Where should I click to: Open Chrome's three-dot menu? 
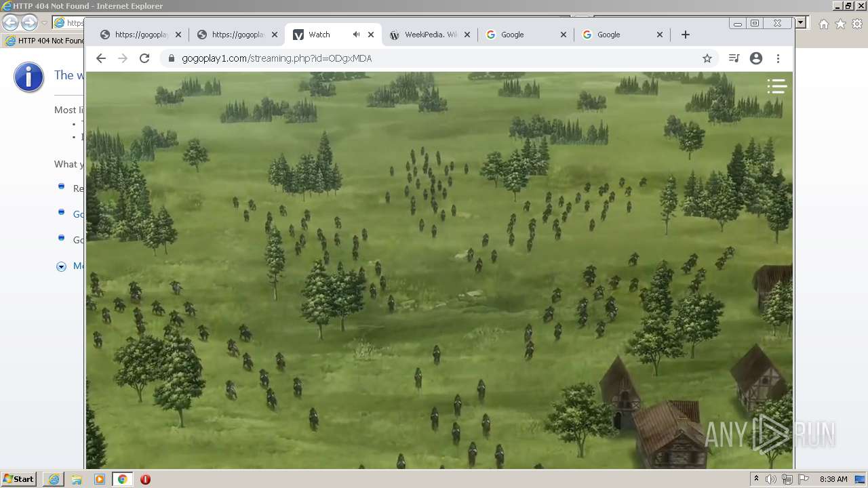click(778, 58)
